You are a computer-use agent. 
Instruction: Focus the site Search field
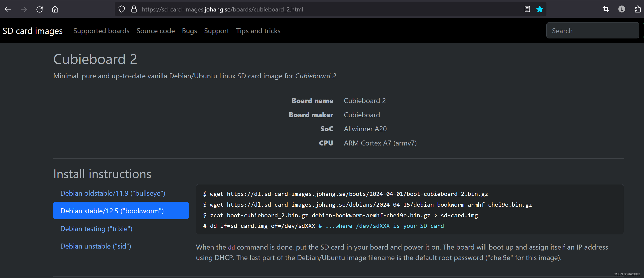tap(593, 30)
